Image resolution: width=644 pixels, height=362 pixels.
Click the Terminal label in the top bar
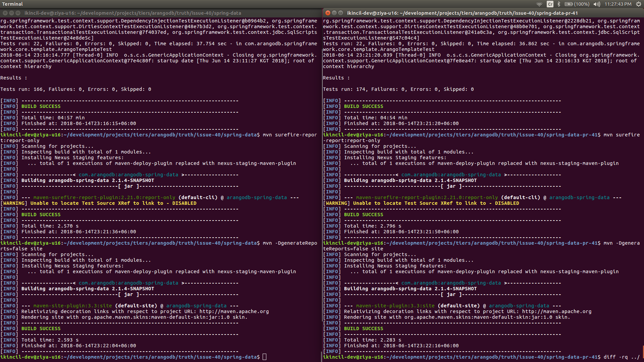point(12,4)
